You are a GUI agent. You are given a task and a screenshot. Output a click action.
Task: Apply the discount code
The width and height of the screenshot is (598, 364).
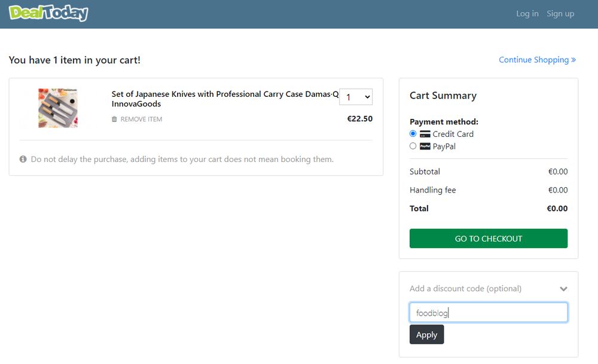(426, 335)
